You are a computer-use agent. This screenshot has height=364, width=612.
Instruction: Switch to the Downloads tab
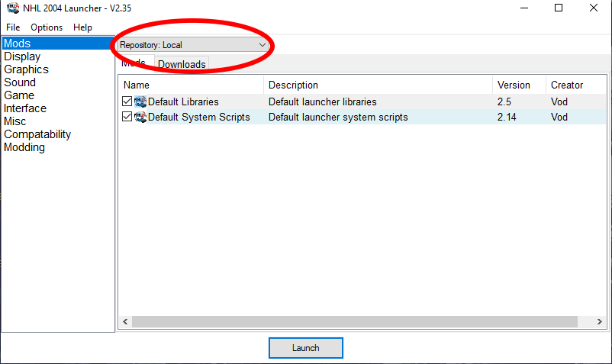tap(182, 64)
